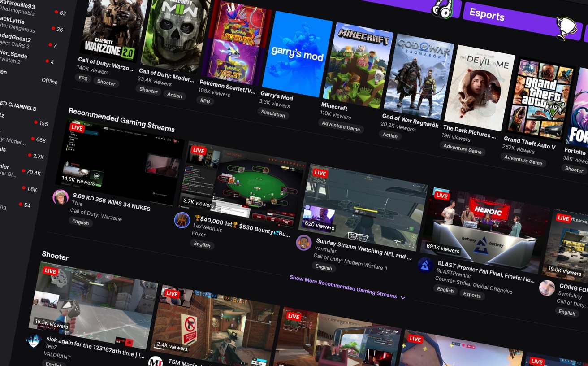Open the JackLyttle sidebar channel row (26 viewers)
Screen dimensions: 588x366
pyautogui.click(x=31, y=26)
